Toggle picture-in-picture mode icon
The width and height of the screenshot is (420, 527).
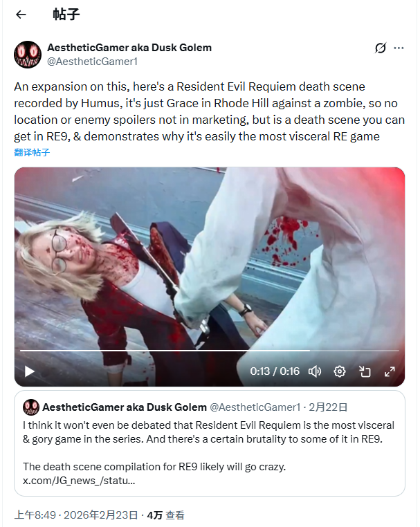coord(365,371)
